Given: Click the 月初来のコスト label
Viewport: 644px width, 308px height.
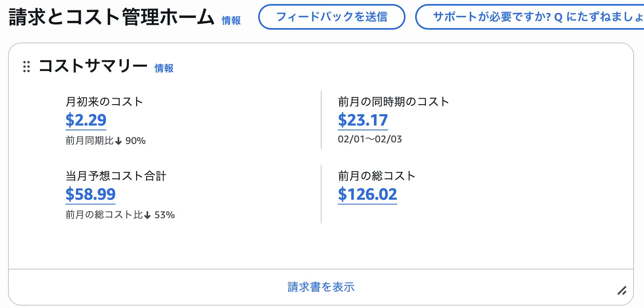Looking at the screenshot, I should pyautogui.click(x=104, y=101).
